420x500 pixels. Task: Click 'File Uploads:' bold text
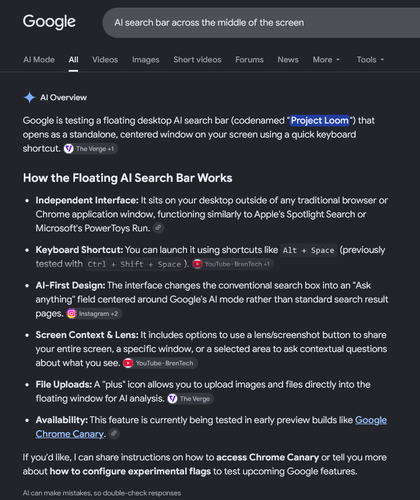pyautogui.click(x=64, y=385)
